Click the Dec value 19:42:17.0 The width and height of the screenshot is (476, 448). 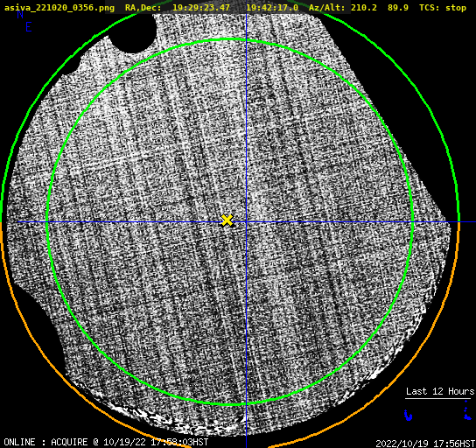[272, 8]
